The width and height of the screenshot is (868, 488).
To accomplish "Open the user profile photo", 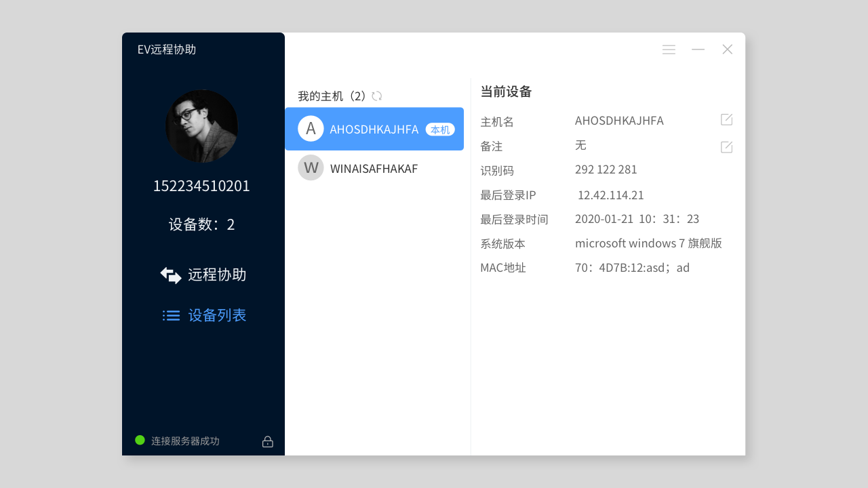I will coord(202,126).
